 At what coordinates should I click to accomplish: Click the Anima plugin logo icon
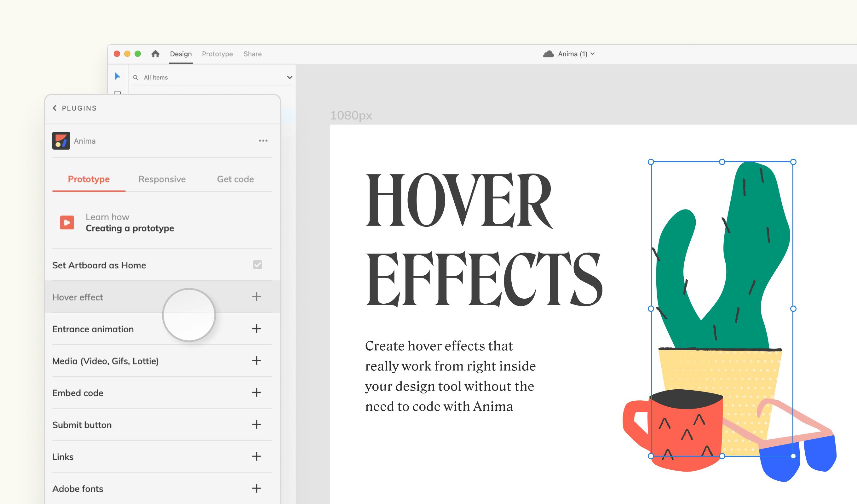61,140
